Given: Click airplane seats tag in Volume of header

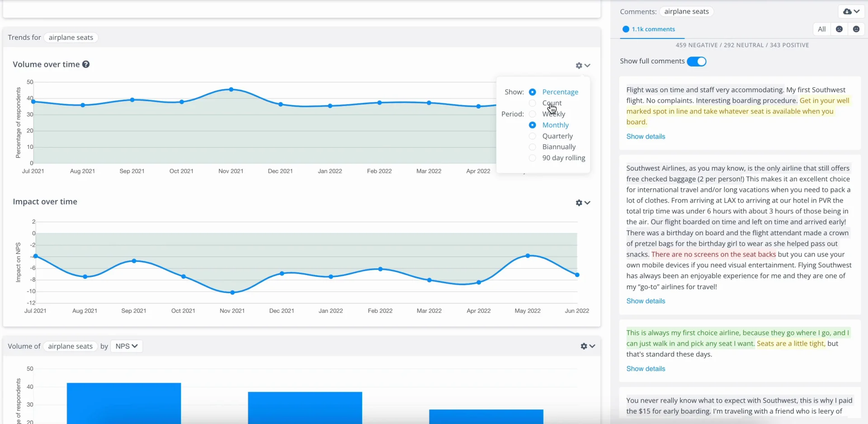Looking at the screenshot, I should [70, 346].
